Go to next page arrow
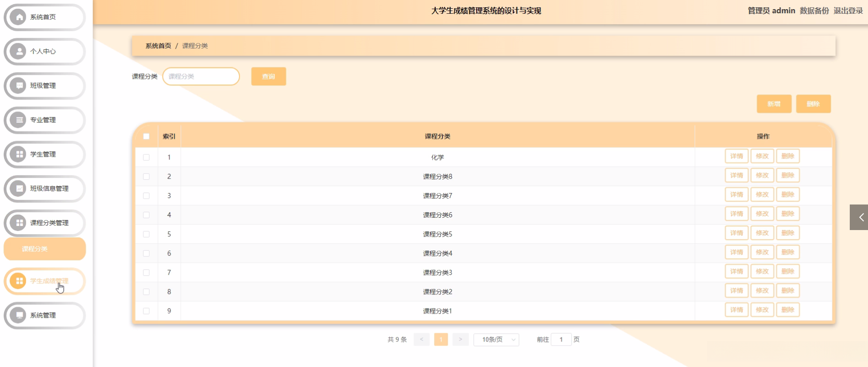Viewport: 868px width, 367px height. (x=461, y=340)
